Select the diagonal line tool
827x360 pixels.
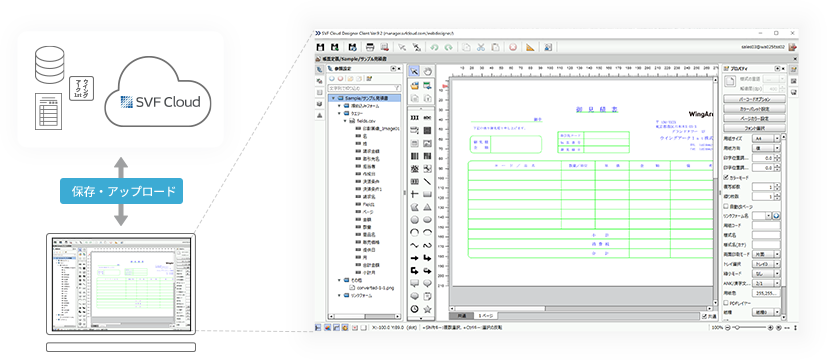(428, 181)
